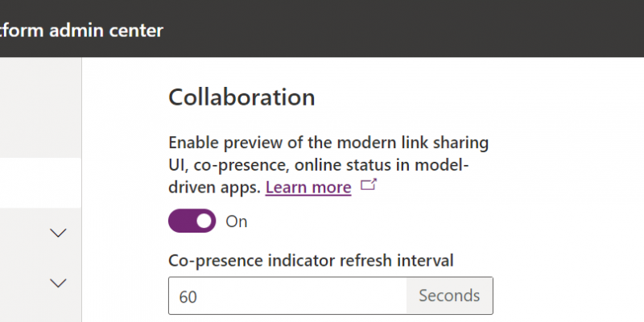This screenshot has height=322, width=644.
Task: Expand the upper chevron in the sidebar
Action: (x=58, y=233)
